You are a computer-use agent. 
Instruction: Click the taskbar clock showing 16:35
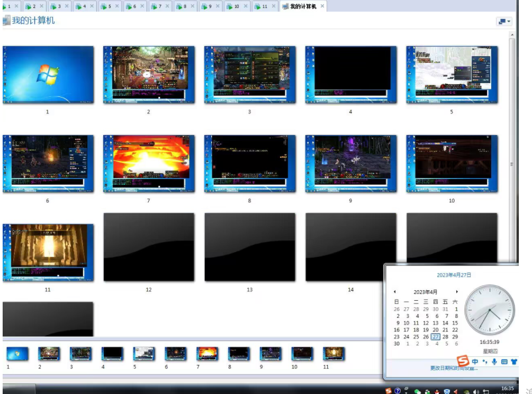508,389
